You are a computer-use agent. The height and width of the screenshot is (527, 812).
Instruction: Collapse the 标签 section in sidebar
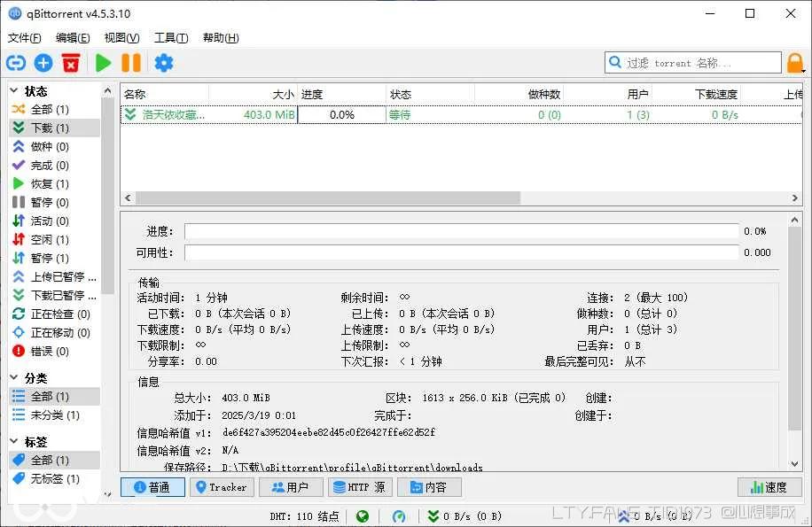(x=14, y=442)
